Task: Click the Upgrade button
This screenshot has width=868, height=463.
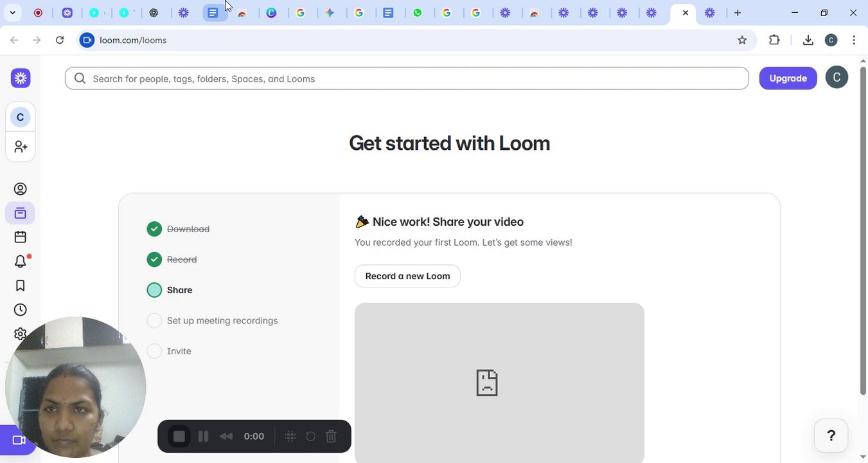Action: (788, 78)
